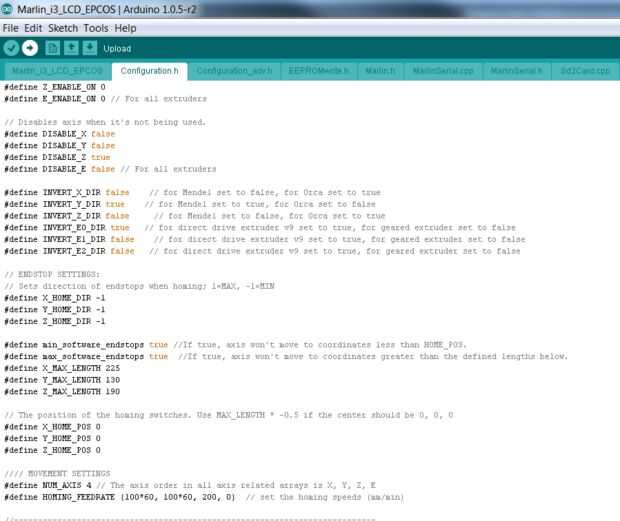Image resolution: width=620 pixels, height=521 pixels.
Task: Click the line '#define Y_HOME_DIR -1'
Action: [55, 310]
